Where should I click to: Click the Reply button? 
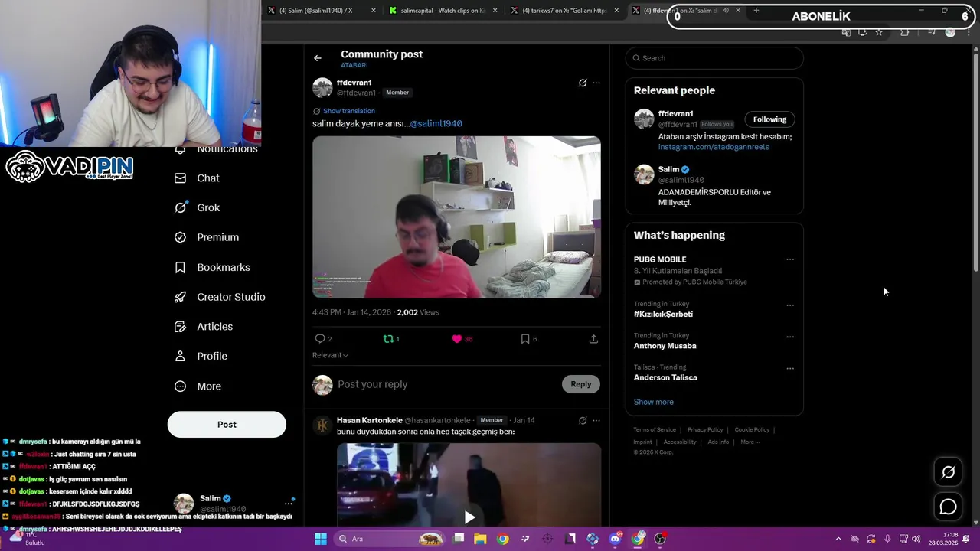580,384
